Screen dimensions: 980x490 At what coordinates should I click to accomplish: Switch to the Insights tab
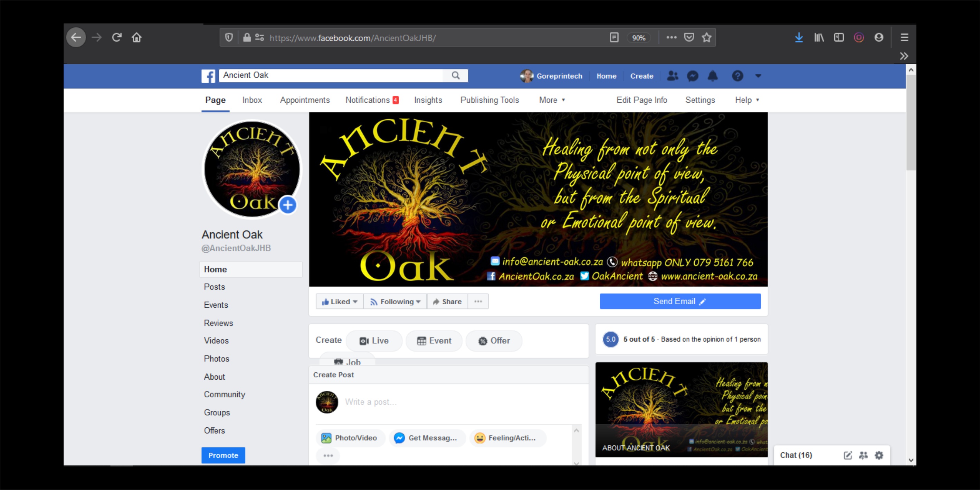pyautogui.click(x=428, y=100)
